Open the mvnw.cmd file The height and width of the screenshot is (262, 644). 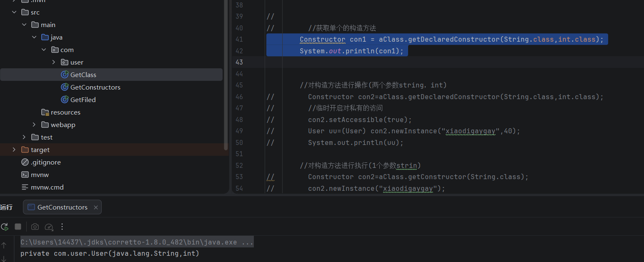tap(47, 187)
